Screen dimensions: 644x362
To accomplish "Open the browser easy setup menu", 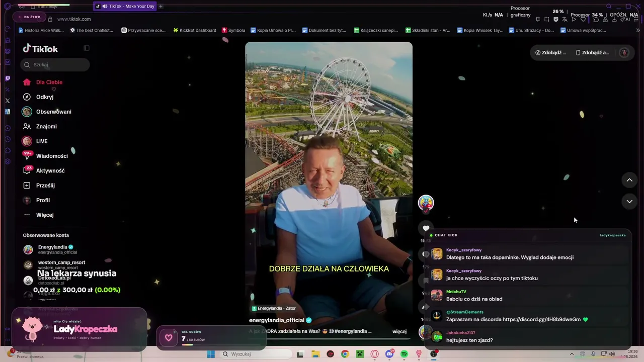I will 636,19.
